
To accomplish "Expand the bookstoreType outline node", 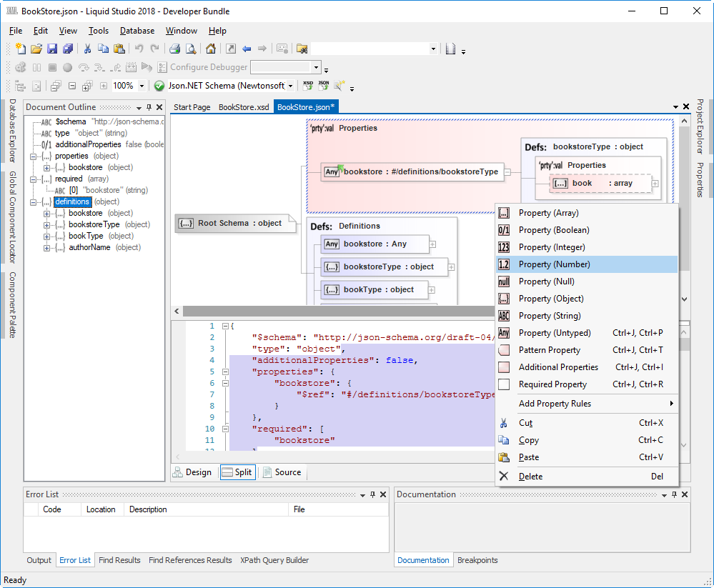I will [x=46, y=224].
